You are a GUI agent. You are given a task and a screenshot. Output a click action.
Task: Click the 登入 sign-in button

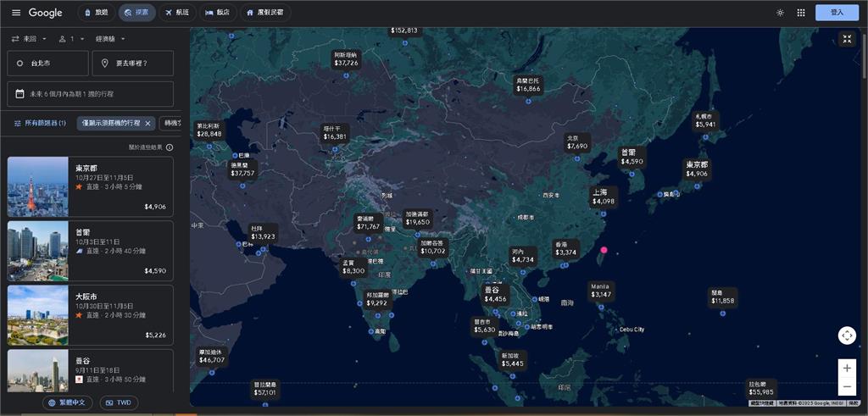pyautogui.click(x=837, y=12)
